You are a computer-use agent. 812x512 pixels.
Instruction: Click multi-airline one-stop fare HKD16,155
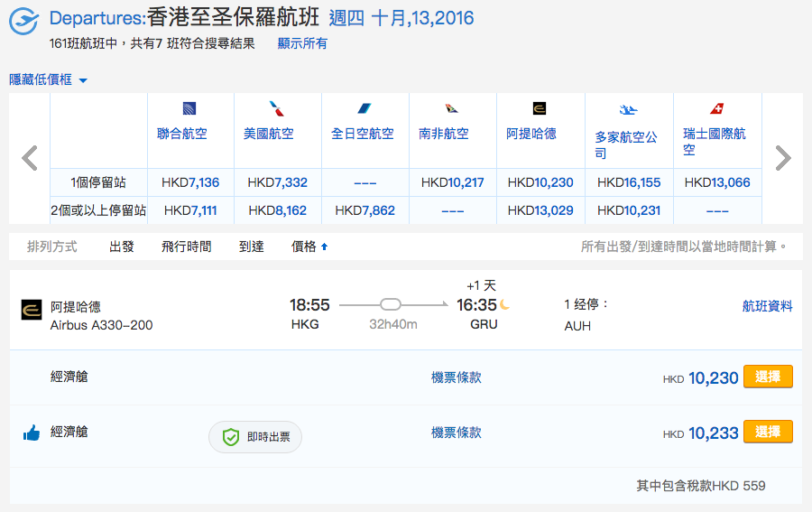pos(629,182)
